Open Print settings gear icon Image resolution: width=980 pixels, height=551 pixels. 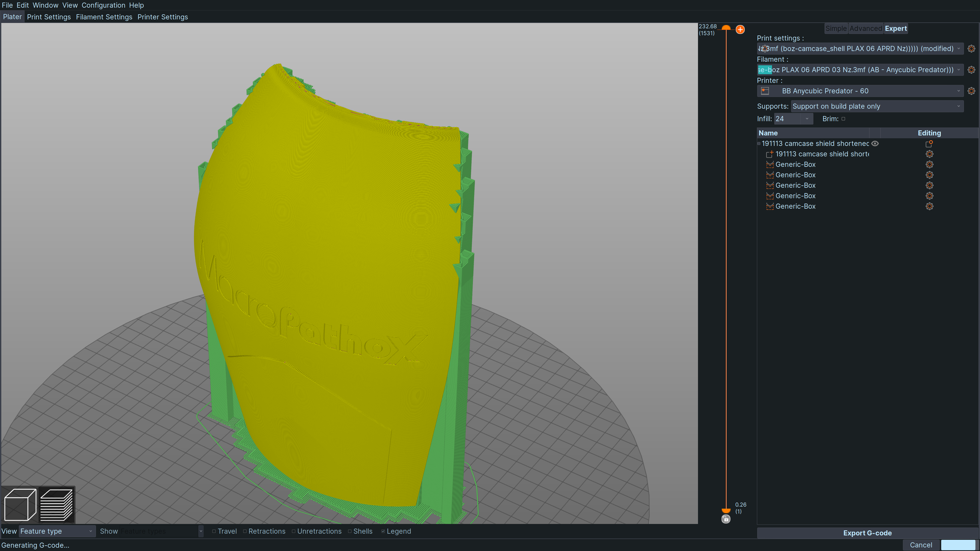(971, 49)
